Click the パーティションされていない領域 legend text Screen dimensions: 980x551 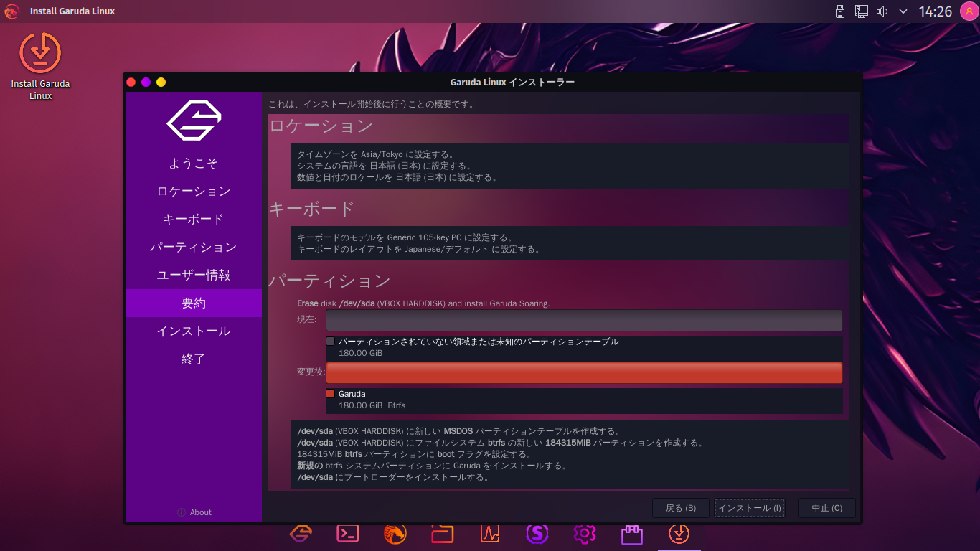pyautogui.click(x=479, y=342)
